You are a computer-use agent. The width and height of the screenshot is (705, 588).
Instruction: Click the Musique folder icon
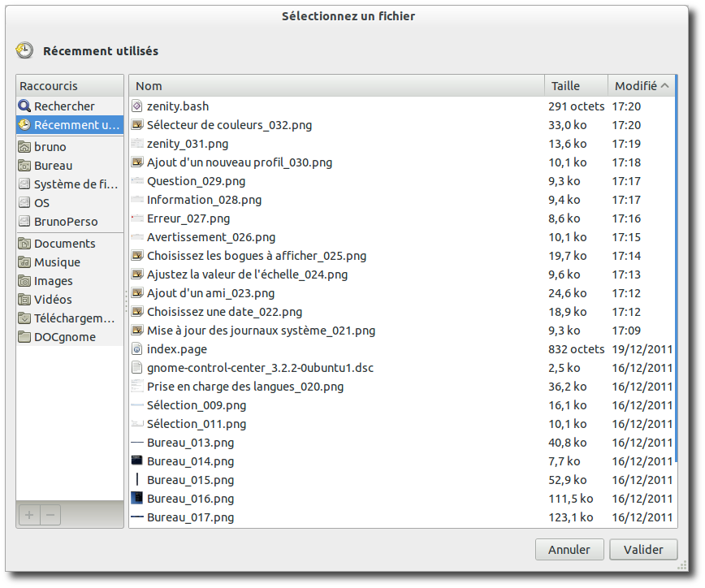[24, 262]
